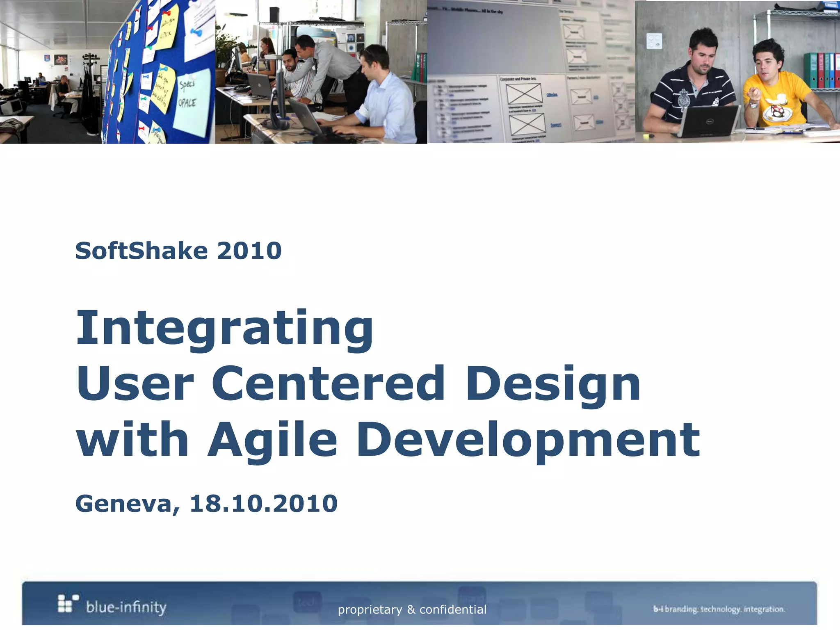
Task: Click the blue-infinity squares logo icon
Action: tap(68, 603)
